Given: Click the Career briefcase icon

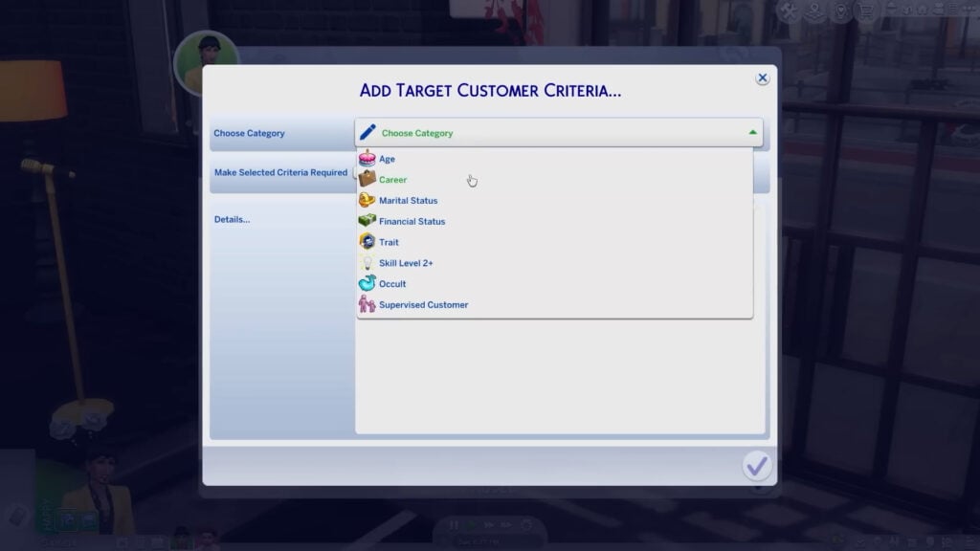Looking at the screenshot, I should [x=367, y=179].
